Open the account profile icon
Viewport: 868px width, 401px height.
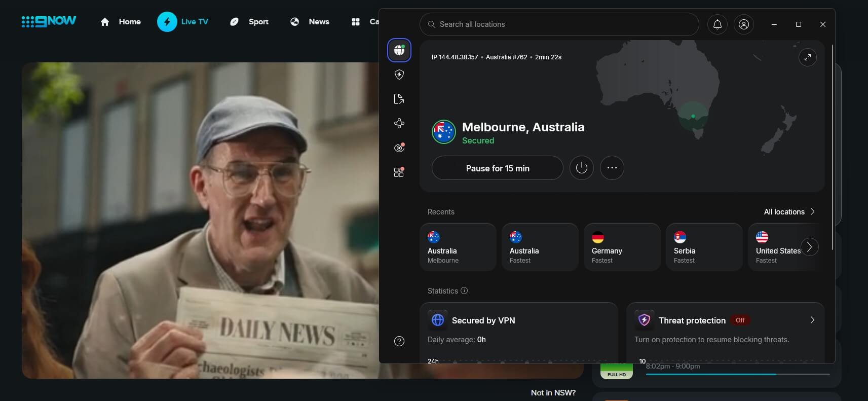coord(744,24)
